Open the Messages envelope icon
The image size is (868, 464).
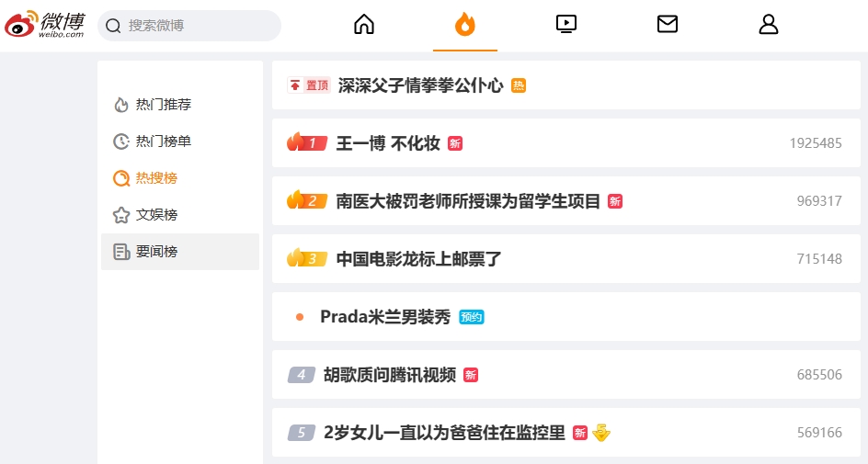667,24
